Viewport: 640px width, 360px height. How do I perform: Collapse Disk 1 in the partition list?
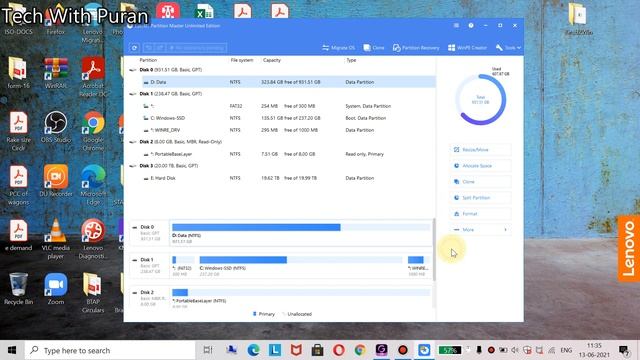coord(132,94)
